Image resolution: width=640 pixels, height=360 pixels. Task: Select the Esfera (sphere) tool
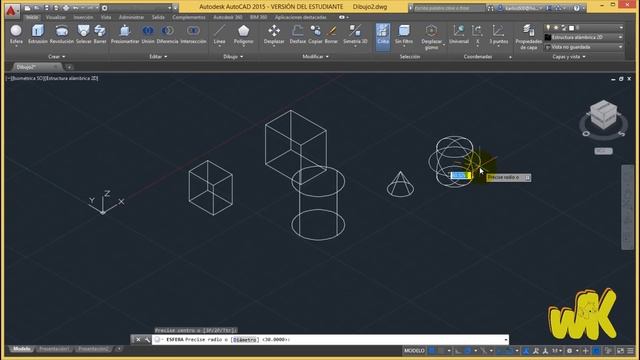point(16,34)
